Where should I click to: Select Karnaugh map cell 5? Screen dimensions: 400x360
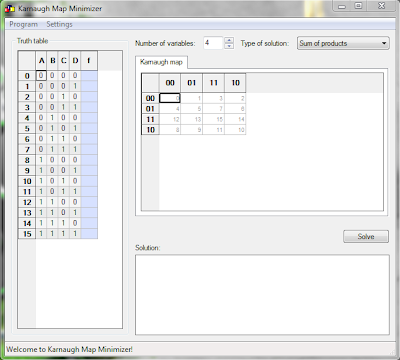tap(192, 109)
